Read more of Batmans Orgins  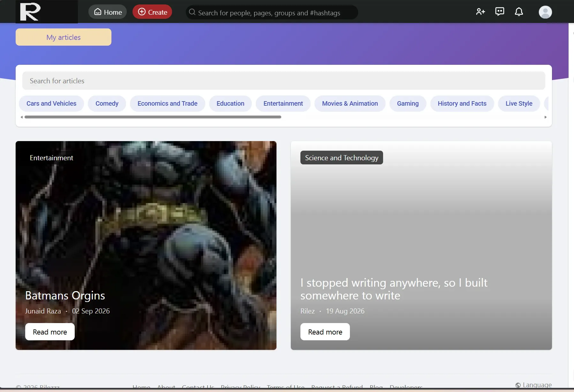tap(50, 332)
